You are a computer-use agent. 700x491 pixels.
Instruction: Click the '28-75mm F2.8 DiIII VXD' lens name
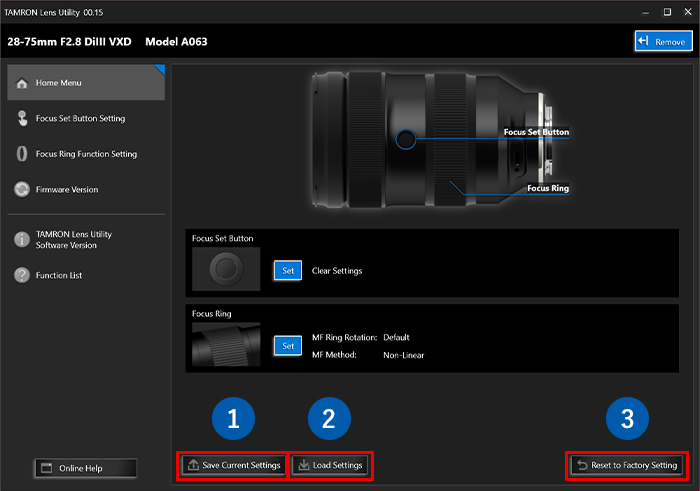point(69,42)
